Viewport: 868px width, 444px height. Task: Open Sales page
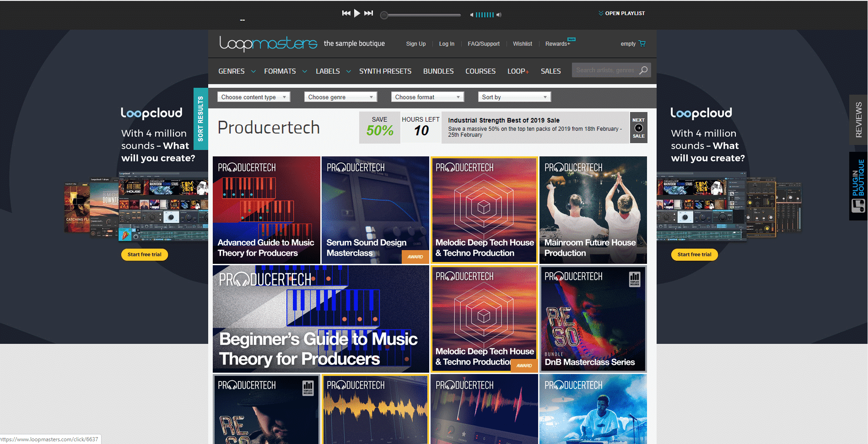coord(551,71)
